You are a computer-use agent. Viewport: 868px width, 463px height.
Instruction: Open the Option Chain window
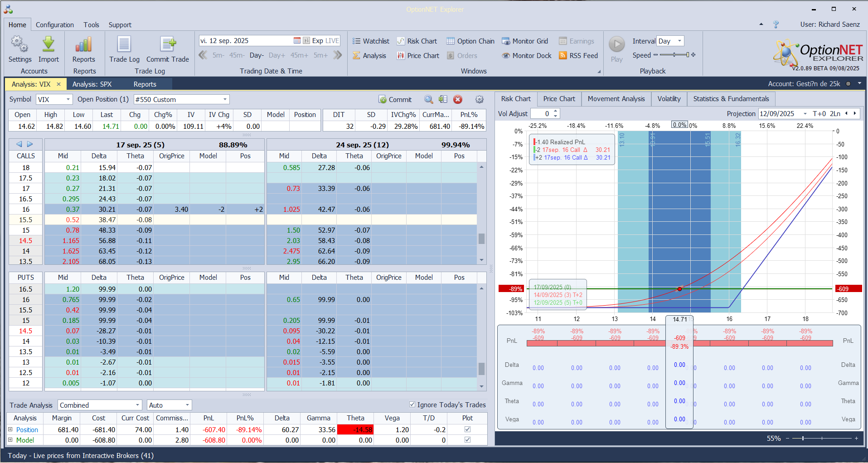click(x=470, y=41)
